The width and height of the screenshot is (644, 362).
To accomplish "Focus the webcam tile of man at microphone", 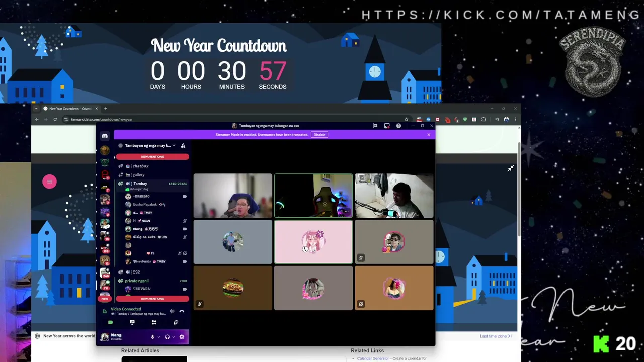I will (394, 196).
